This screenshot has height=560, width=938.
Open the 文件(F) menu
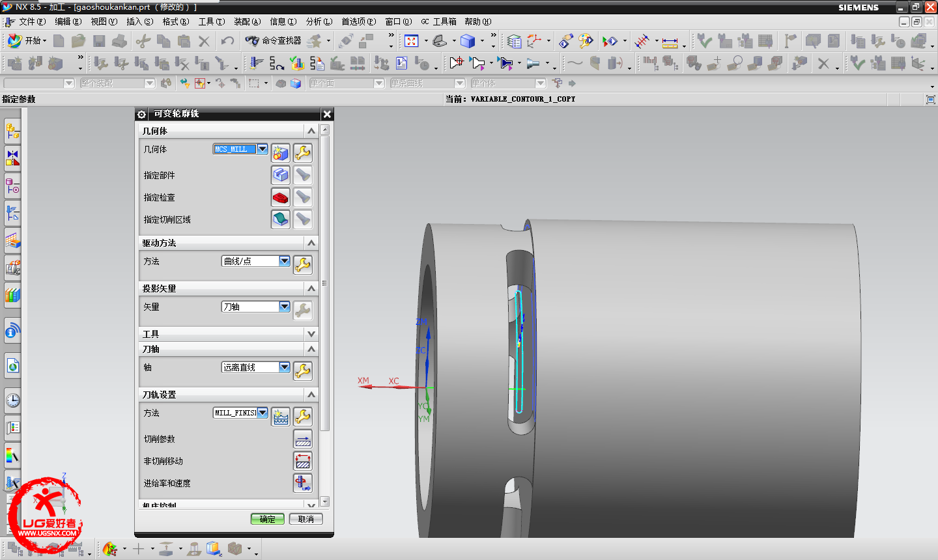click(32, 21)
